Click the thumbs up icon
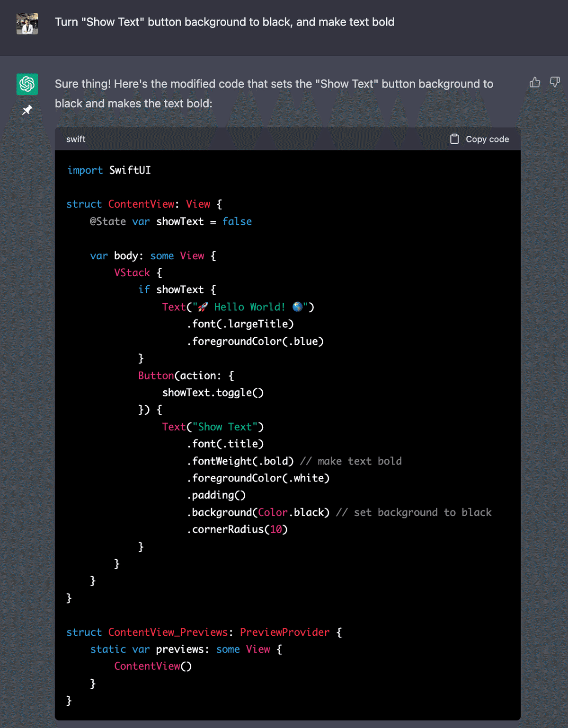 click(535, 82)
